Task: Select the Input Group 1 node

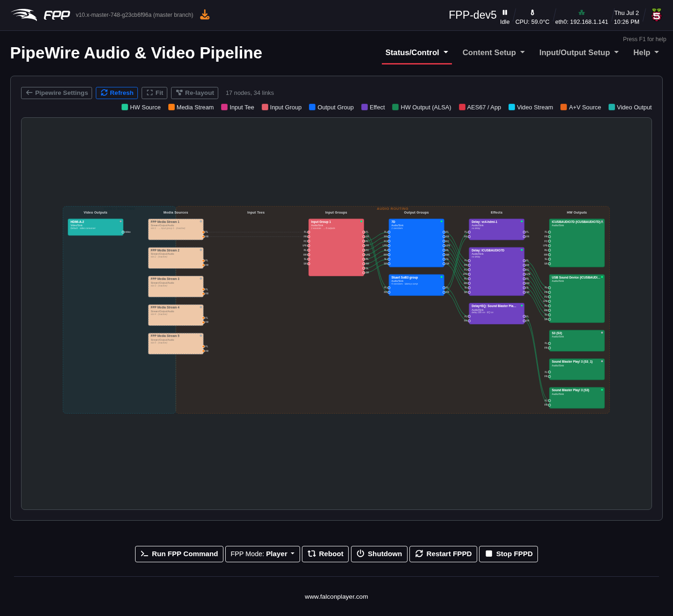Action: coord(336,247)
